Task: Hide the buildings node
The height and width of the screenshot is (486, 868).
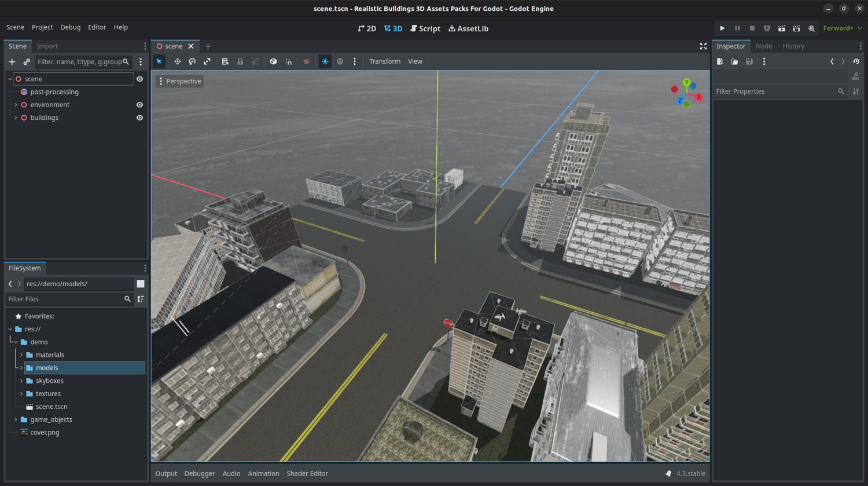Action: pyautogui.click(x=139, y=118)
